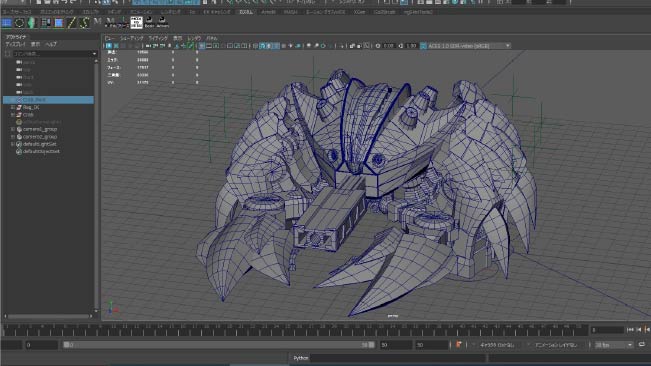The height and width of the screenshot is (366, 651).
Task: Open the Outliner ディスプレイ (Display) menu
Action: [15, 44]
